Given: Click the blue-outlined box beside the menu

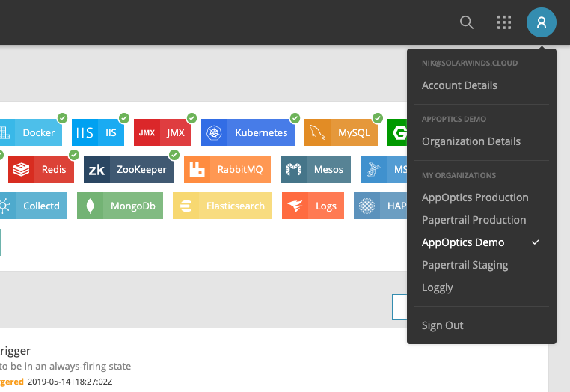Looking at the screenshot, I should pyautogui.click(x=399, y=307).
